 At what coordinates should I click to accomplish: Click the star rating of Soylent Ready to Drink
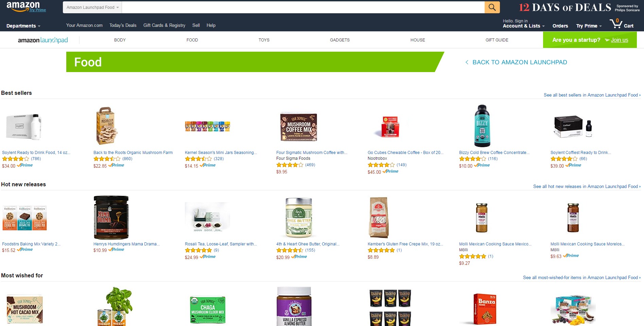[16, 159]
